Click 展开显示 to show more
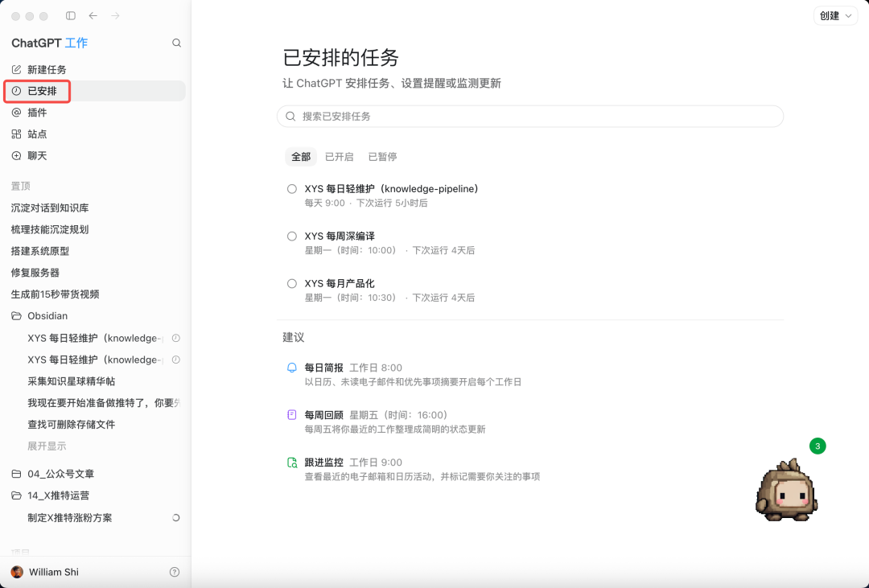The image size is (869, 588). 47,446
